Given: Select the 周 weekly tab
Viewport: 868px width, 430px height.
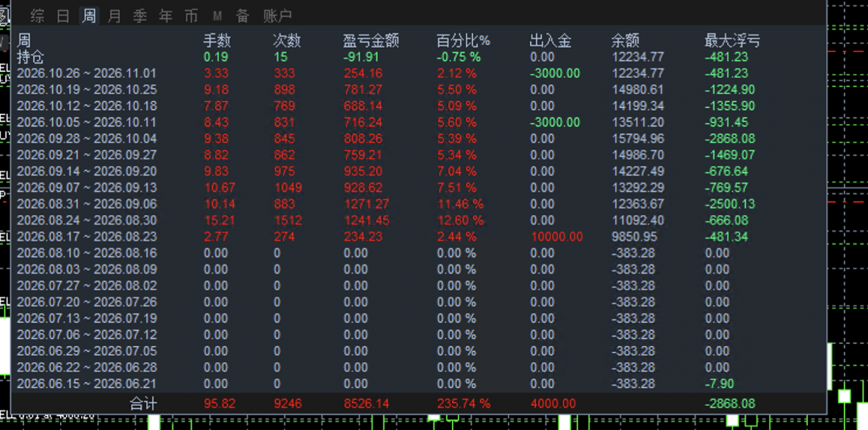Looking at the screenshot, I should [88, 15].
